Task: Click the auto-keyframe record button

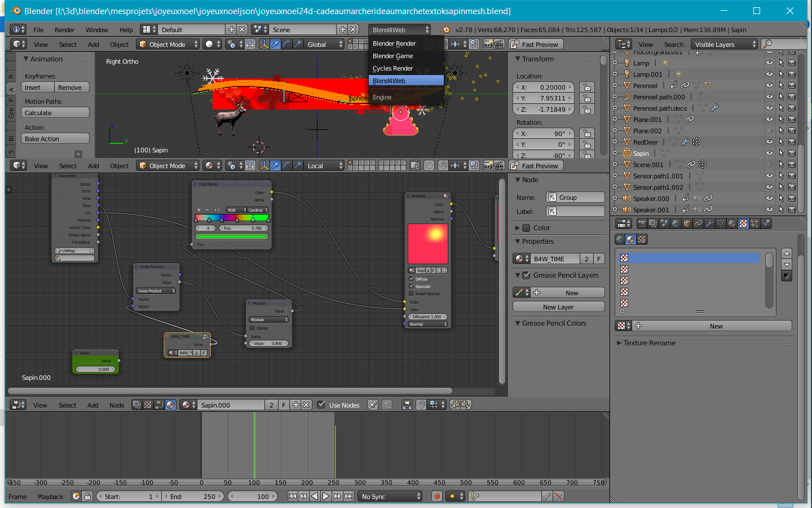Action: (436, 496)
